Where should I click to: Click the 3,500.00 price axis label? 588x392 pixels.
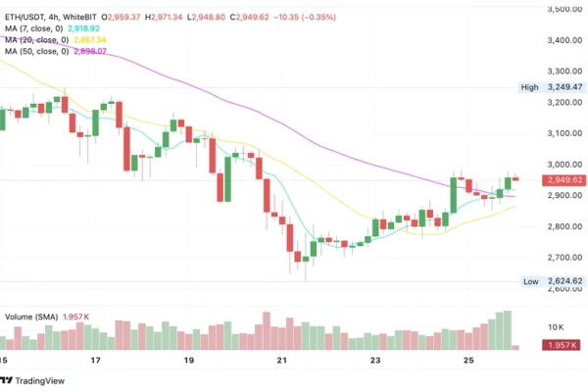(x=563, y=9)
